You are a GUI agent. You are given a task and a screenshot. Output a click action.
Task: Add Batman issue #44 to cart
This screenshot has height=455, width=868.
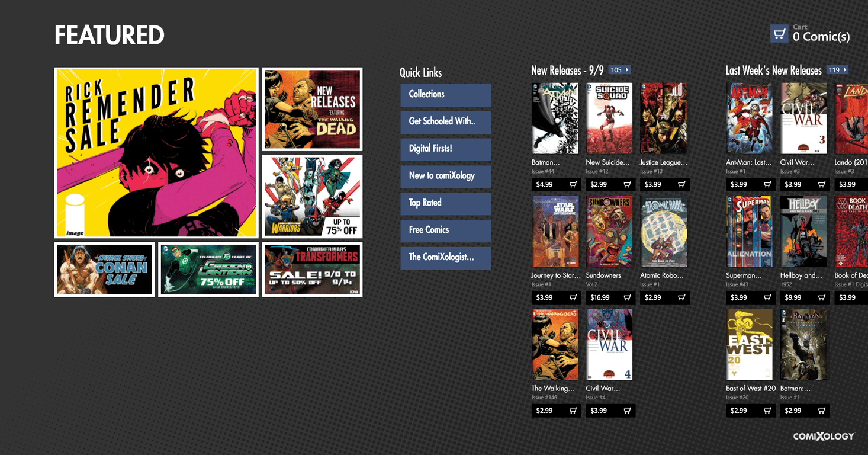coord(573,184)
